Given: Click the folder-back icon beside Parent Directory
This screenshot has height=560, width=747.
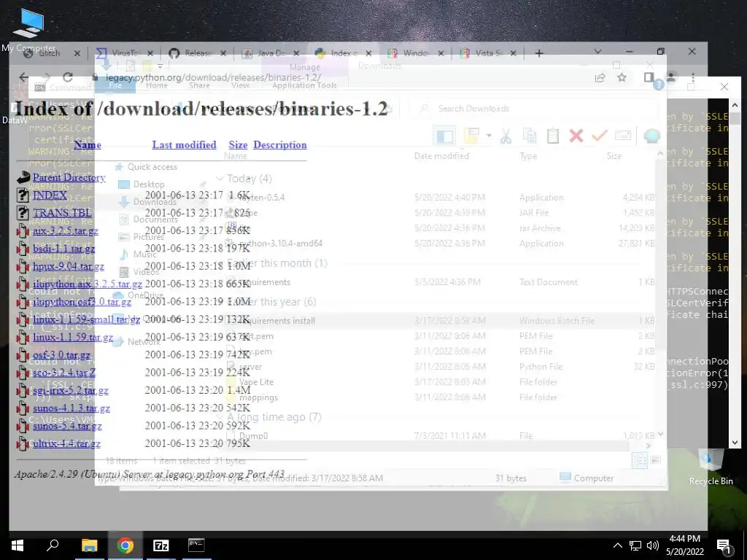Looking at the screenshot, I should click(x=23, y=178).
